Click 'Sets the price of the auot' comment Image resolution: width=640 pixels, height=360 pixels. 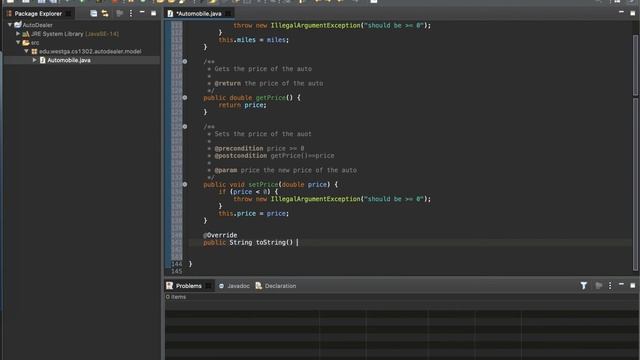[263, 134]
